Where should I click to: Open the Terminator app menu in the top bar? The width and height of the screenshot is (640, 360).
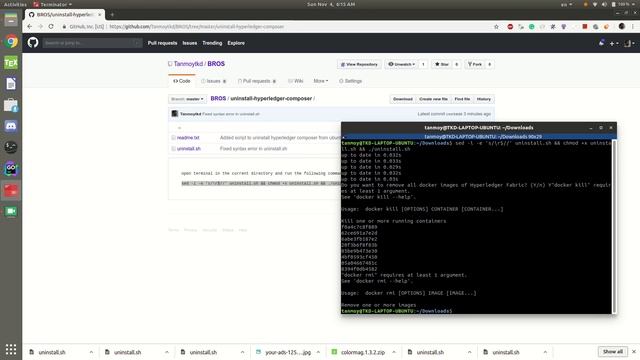52,4
